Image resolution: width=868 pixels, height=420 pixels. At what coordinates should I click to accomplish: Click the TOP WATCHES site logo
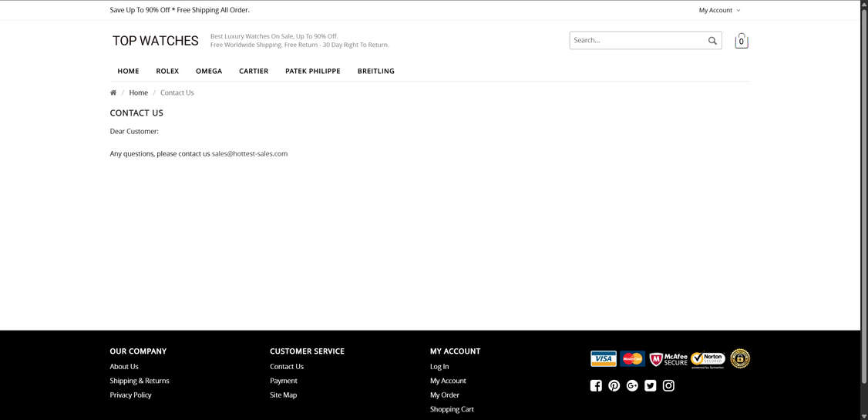click(156, 40)
